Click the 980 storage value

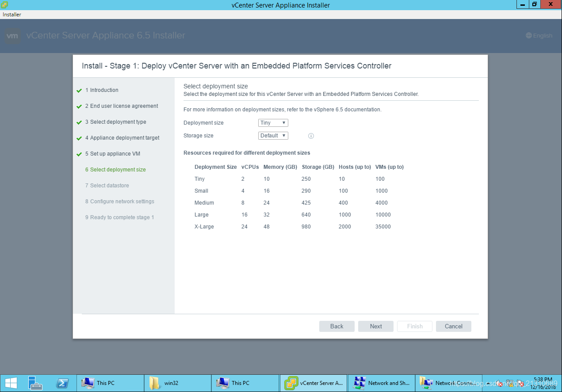(x=306, y=227)
